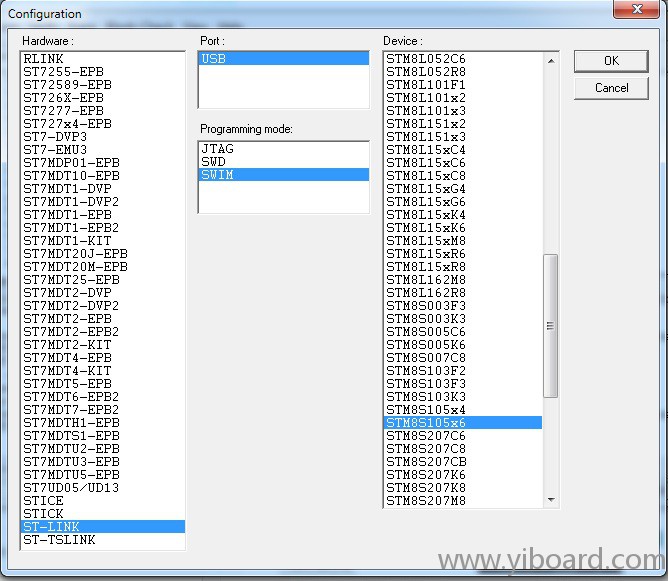Select ST-LINK hardware
669x581 pixels.
coord(103,527)
